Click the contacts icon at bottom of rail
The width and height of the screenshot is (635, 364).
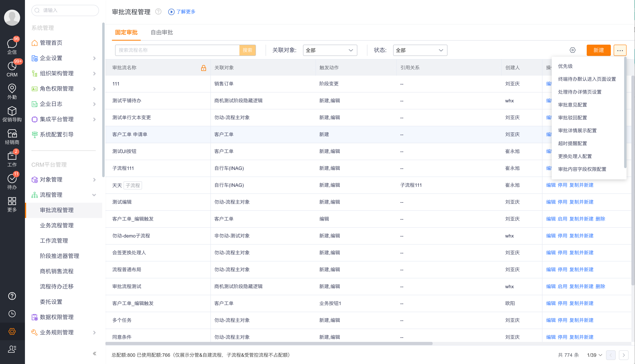(x=12, y=349)
